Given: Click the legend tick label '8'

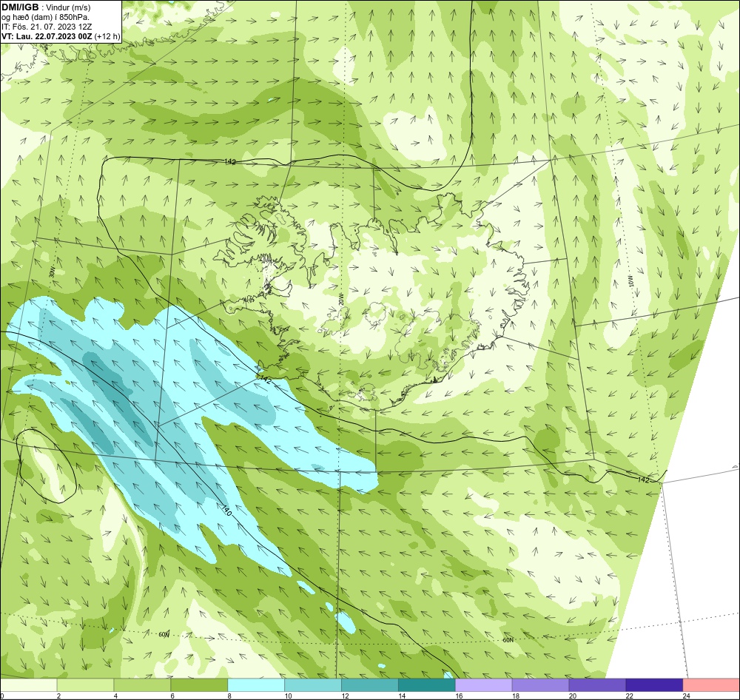Looking at the screenshot, I should click(x=229, y=696).
